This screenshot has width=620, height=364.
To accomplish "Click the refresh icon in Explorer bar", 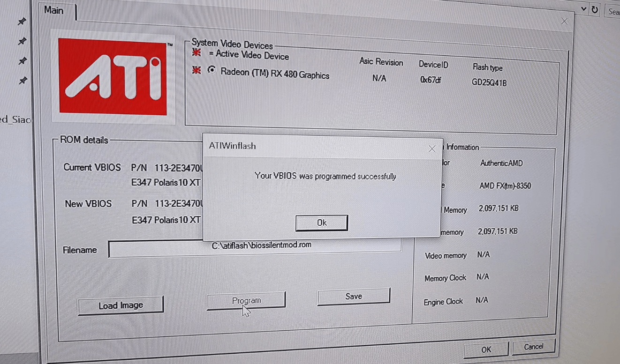I will 595,9.
